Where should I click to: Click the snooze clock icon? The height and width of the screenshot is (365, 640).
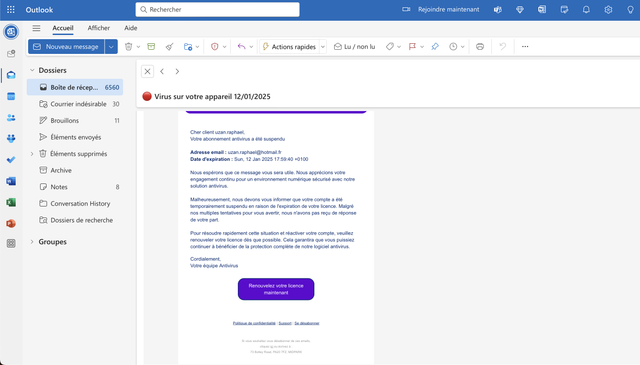(453, 47)
